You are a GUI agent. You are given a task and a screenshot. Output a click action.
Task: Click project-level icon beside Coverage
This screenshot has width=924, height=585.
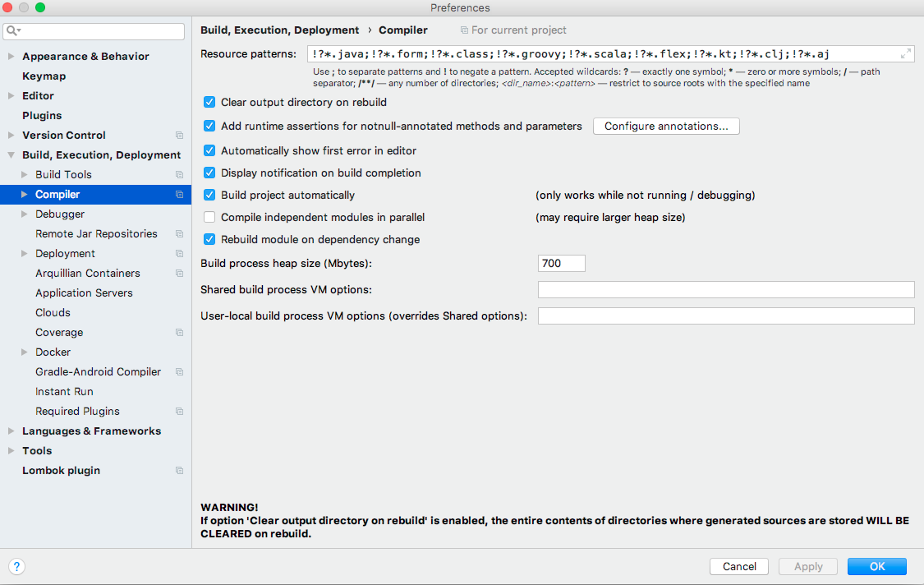tap(179, 333)
